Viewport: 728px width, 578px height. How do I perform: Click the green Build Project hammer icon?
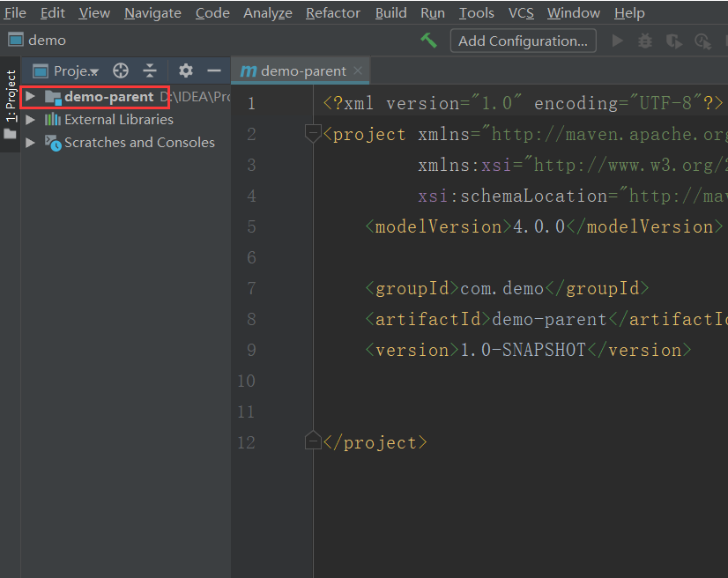429,41
